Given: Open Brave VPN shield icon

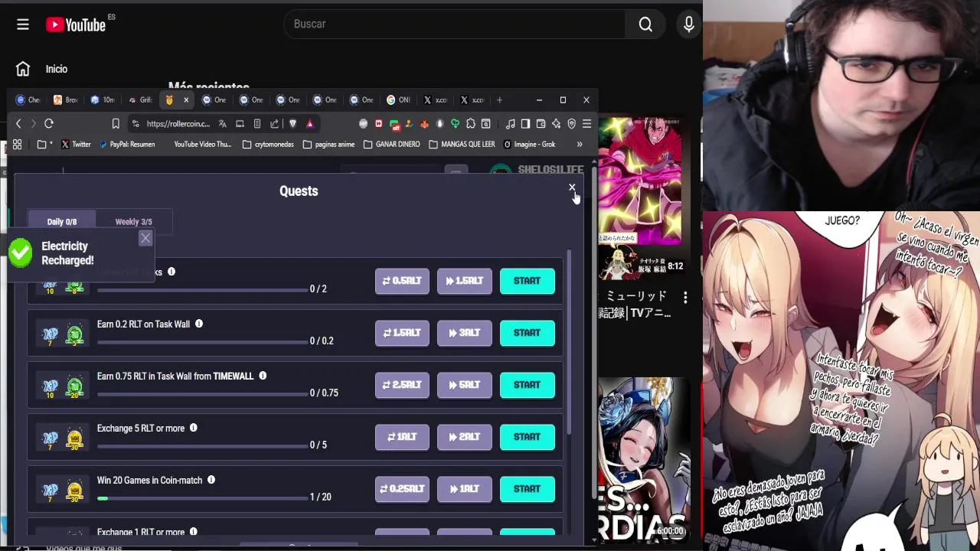Looking at the screenshot, I should [571, 123].
